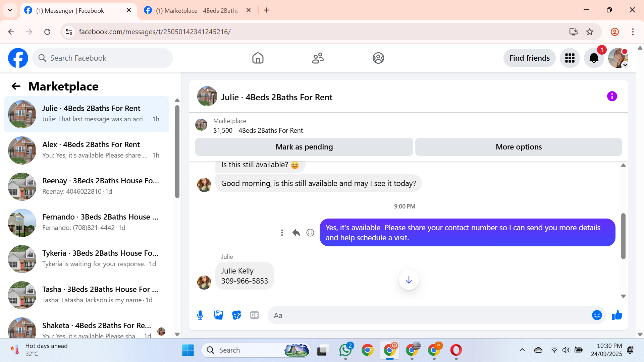Open WhatsApp from the taskbar
644x362 pixels.
(345, 350)
